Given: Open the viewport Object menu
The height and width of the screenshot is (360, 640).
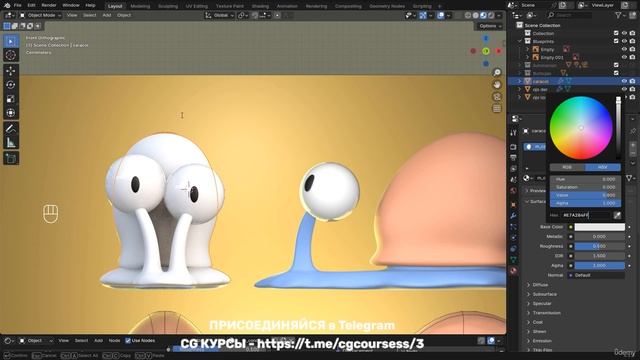Looking at the screenshot, I should pyautogui.click(x=124, y=15).
